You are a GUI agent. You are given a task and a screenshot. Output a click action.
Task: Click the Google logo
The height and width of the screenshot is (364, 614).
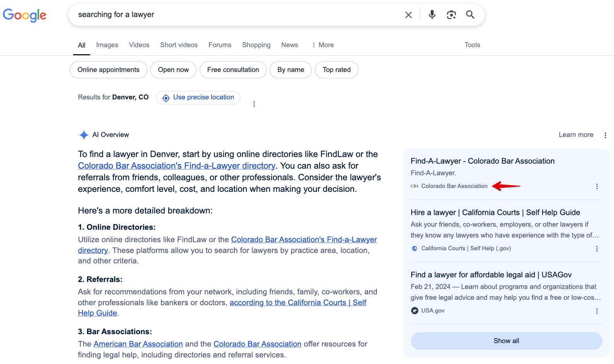pos(24,15)
